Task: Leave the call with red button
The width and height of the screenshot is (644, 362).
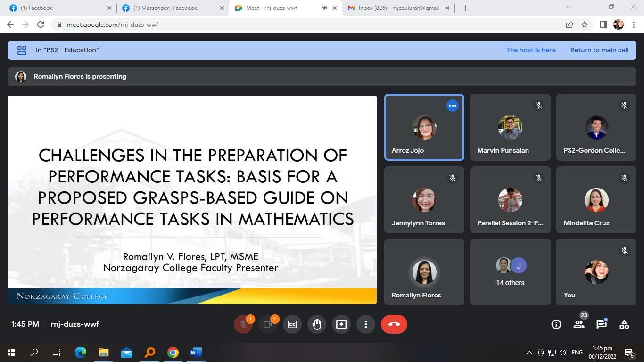Action: pos(394,324)
